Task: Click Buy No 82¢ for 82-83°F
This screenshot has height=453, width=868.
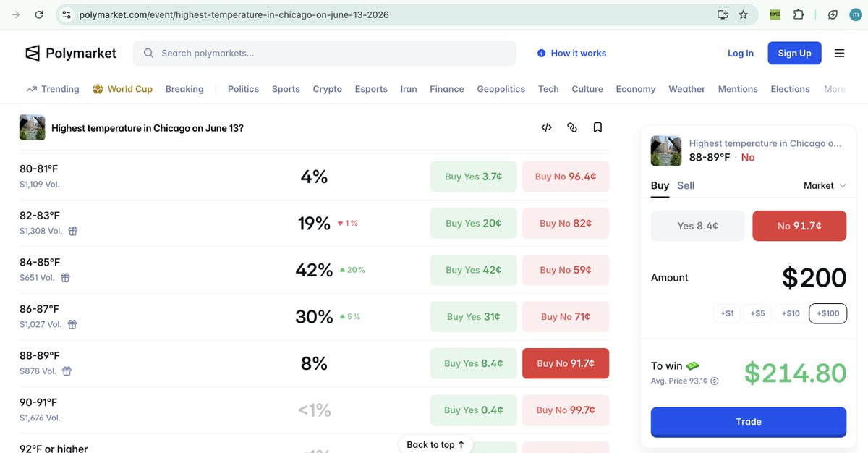Action: click(x=566, y=223)
